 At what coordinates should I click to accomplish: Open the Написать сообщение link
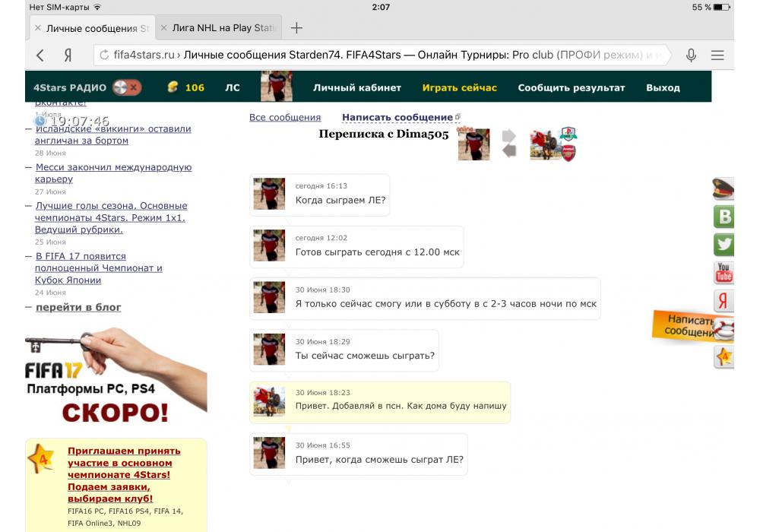(x=397, y=118)
